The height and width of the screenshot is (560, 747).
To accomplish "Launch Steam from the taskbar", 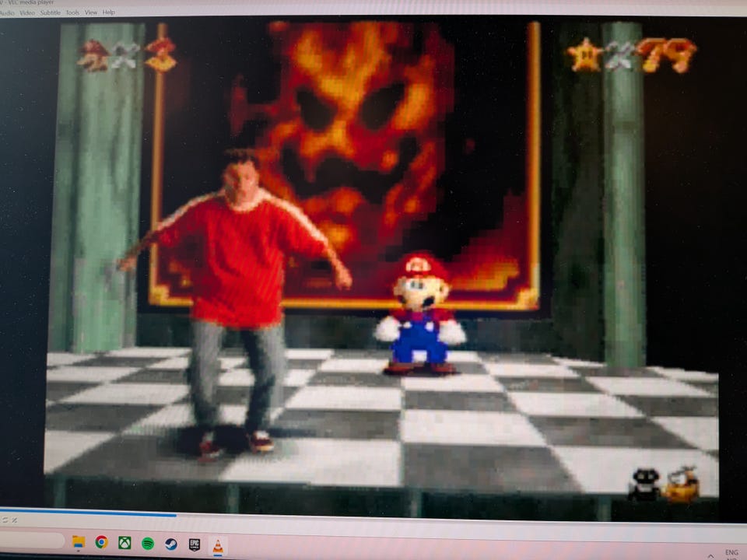I will pyautogui.click(x=171, y=544).
